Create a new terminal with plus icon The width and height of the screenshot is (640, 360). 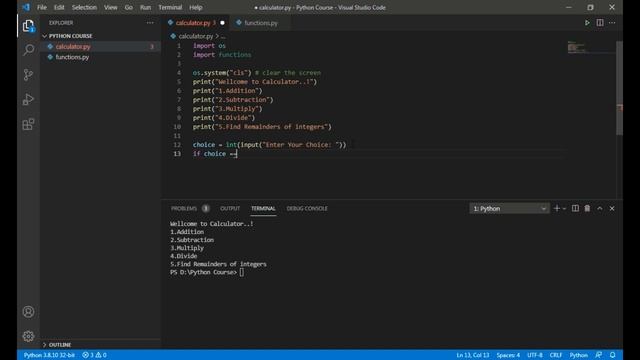[556, 209]
